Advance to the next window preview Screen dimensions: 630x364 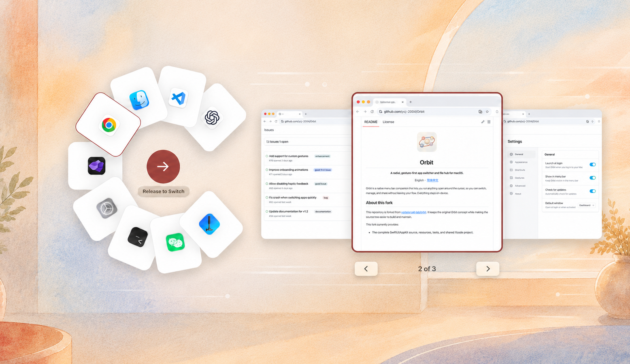coord(487,269)
